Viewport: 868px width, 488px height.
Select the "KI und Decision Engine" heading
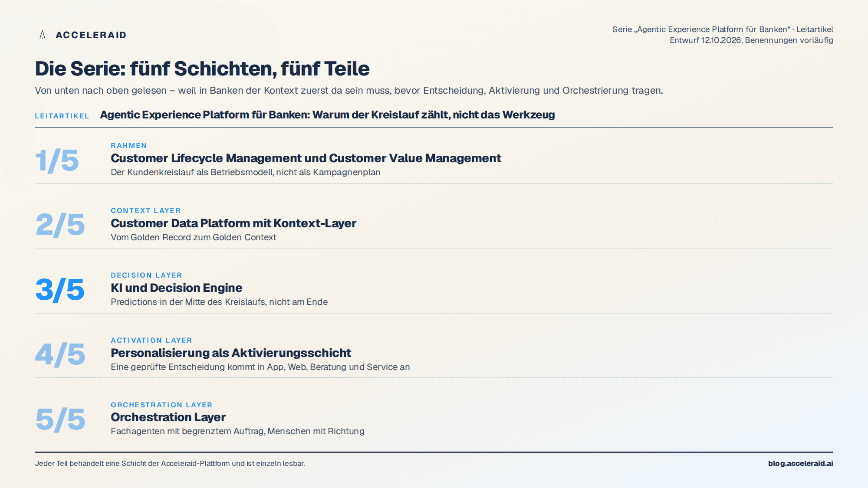[x=177, y=288]
